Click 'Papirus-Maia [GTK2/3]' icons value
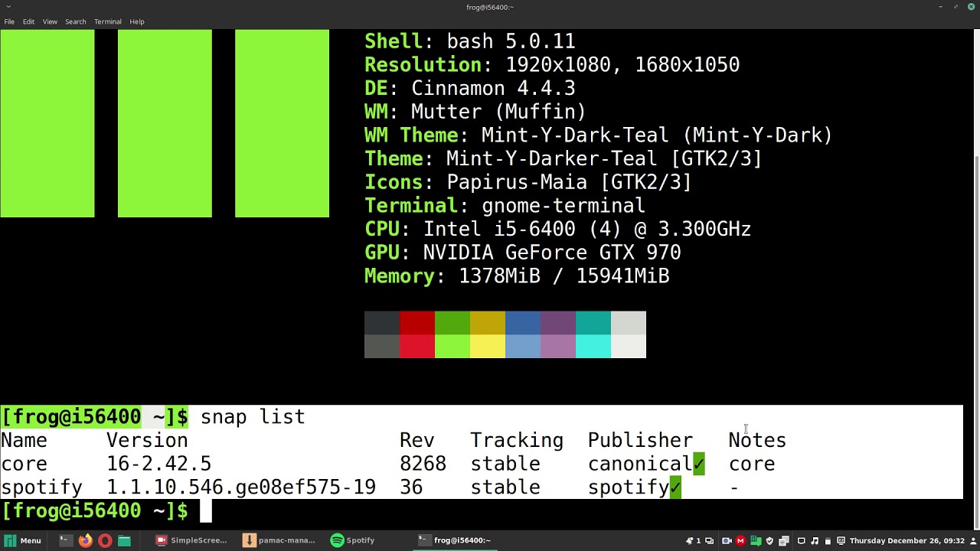Viewport: 980px width, 551px height. [570, 182]
